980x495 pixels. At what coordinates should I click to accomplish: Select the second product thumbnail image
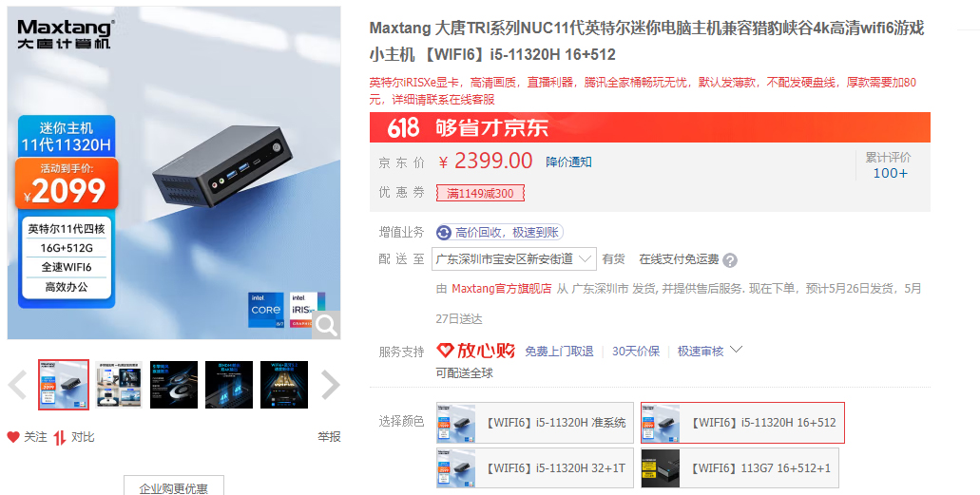[x=119, y=385]
